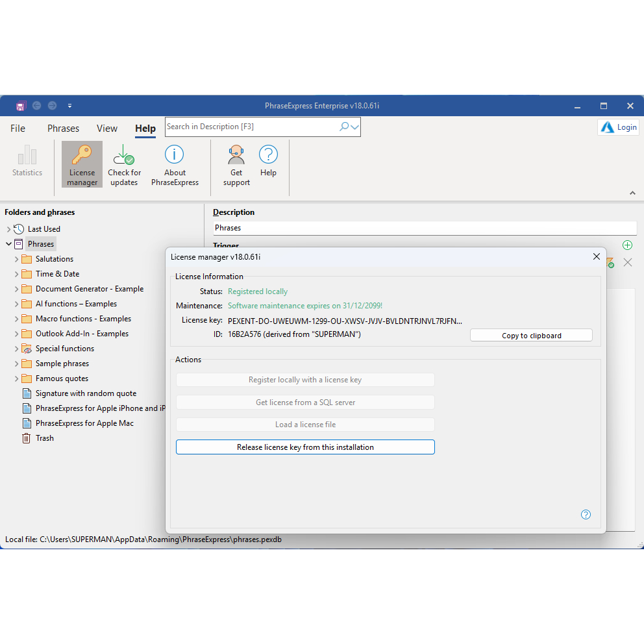Image resolution: width=644 pixels, height=644 pixels.
Task: Click the Check for updates icon
Action: pyautogui.click(x=124, y=164)
